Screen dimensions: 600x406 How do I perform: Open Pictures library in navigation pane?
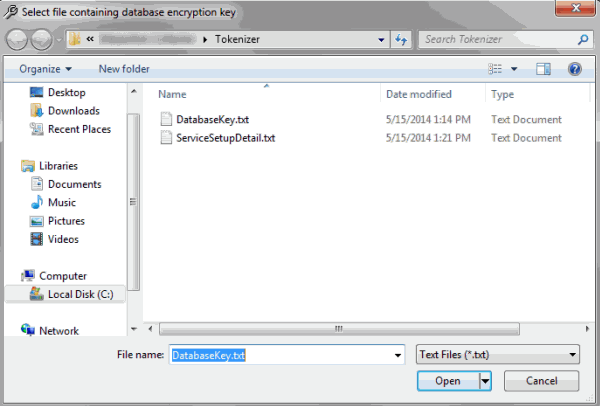(x=66, y=221)
